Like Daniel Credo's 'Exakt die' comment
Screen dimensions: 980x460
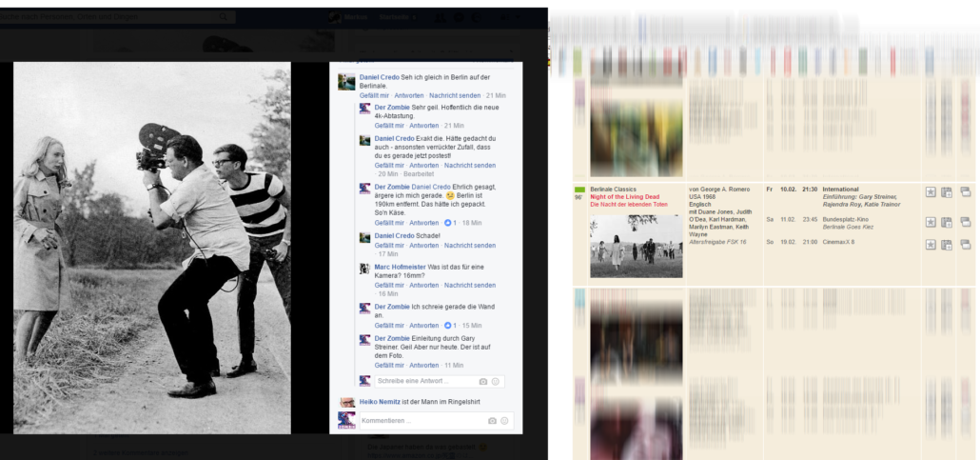pyautogui.click(x=389, y=165)
